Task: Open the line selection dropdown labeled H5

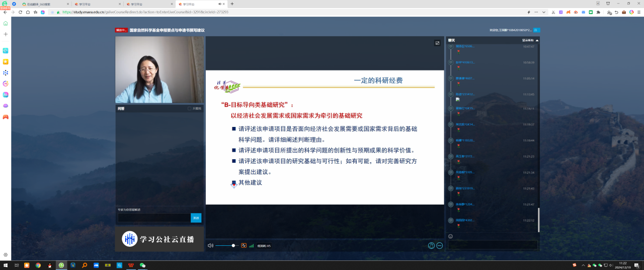Action: [264, 246]
